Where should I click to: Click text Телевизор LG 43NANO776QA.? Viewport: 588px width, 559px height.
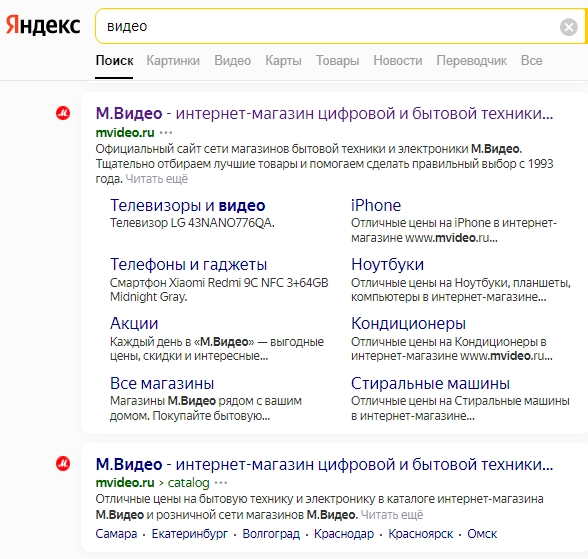[x=192, y=223]
